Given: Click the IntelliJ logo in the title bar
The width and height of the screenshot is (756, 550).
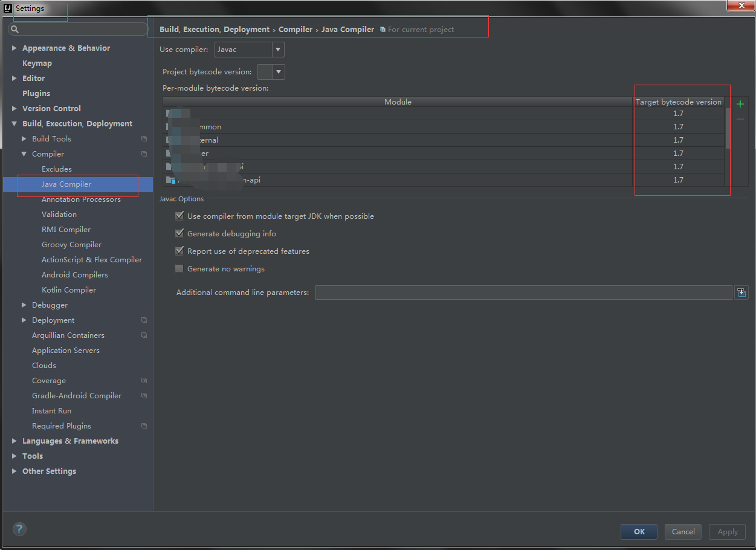Looking at the screenshot, I should point(8,8).
